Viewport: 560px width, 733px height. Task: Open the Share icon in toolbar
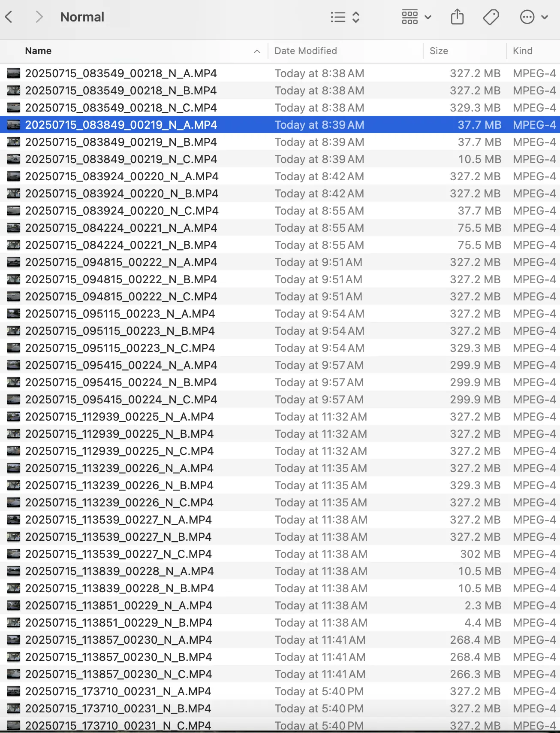pyautogui.click(x=457, y=17)
